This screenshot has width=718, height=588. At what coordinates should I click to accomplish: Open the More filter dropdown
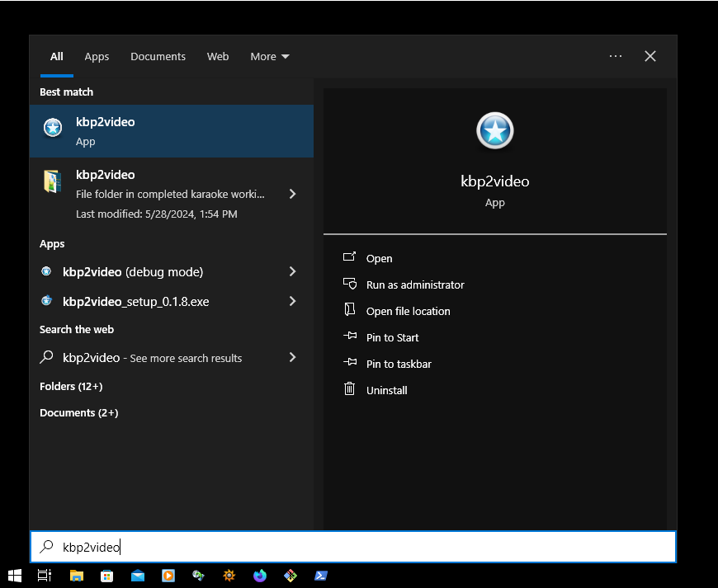(x=270, y=56)
